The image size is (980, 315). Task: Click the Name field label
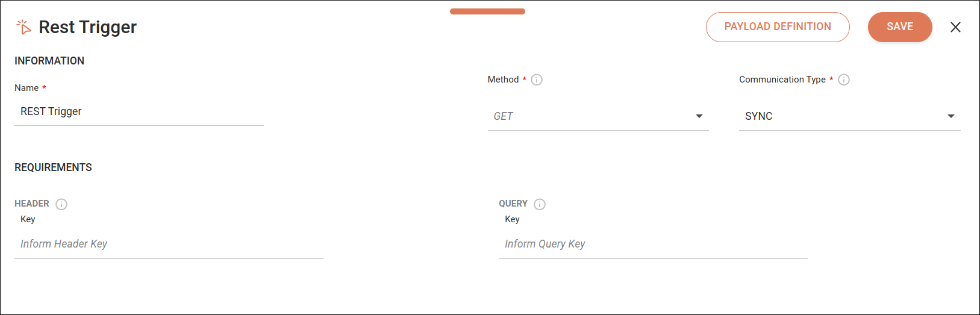click(27, 88)
